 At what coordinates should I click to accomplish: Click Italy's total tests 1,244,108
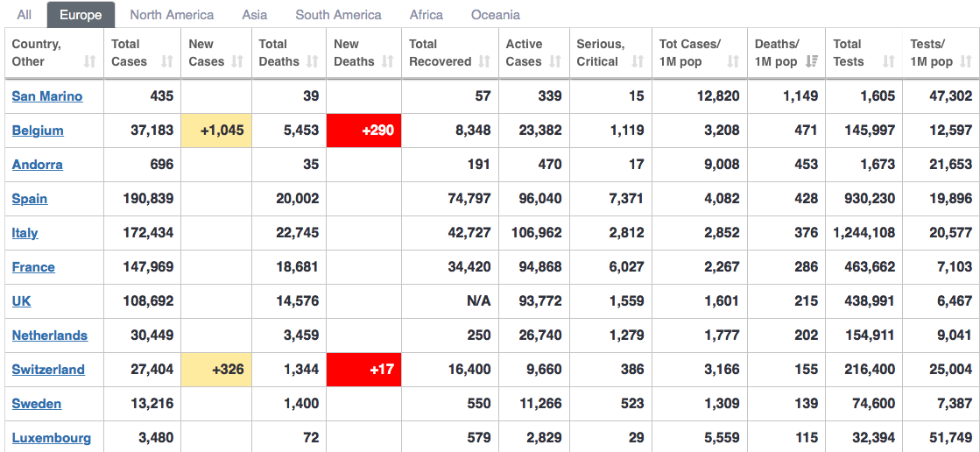pyautogui.click(x=864, y=232)
